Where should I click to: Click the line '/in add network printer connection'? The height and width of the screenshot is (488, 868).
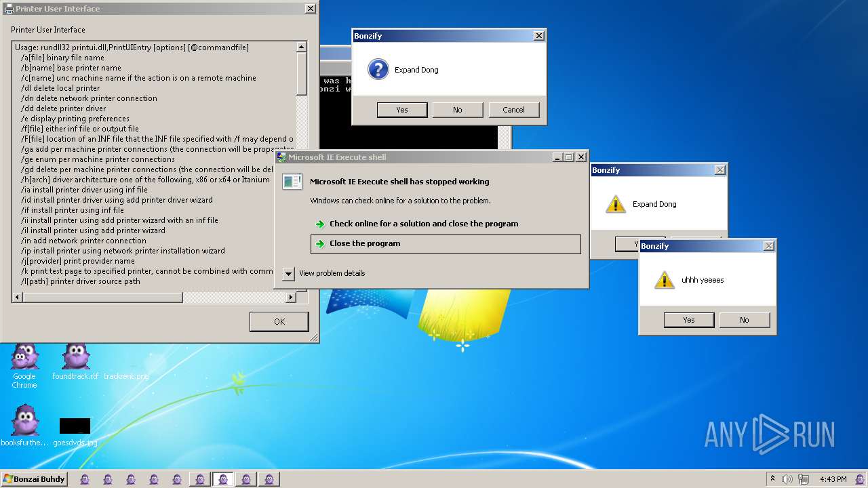pos(83,241)
